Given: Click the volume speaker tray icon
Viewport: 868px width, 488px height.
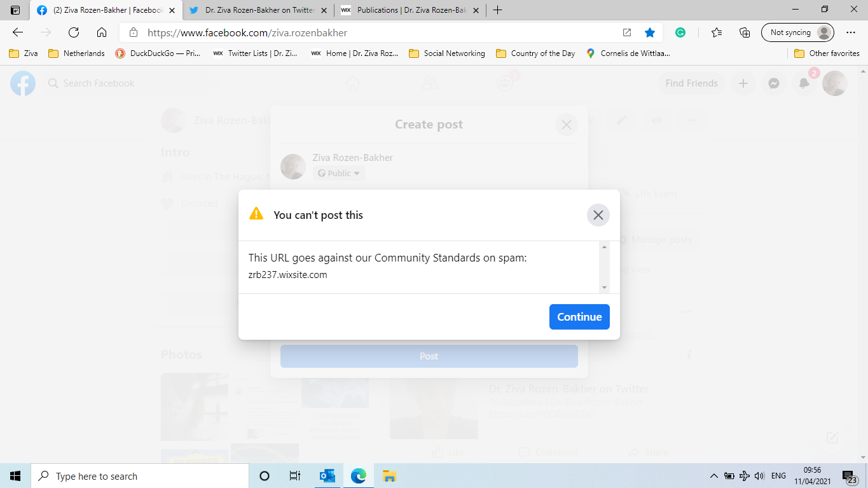Looking at the screenshot, I should coord(759,476).
